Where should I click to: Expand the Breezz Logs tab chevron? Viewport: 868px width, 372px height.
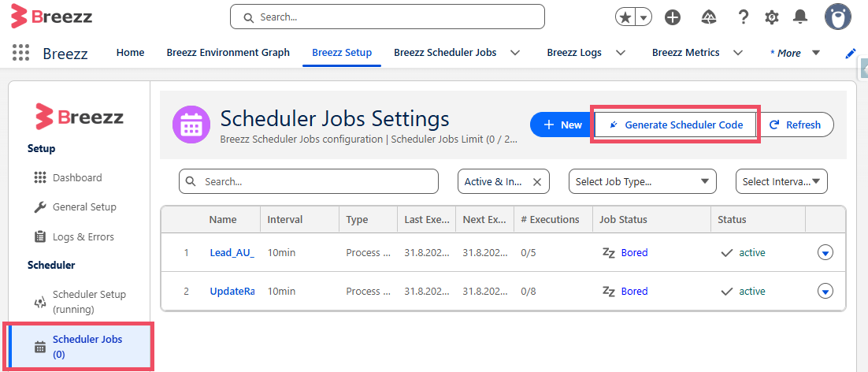pos(621,53)
